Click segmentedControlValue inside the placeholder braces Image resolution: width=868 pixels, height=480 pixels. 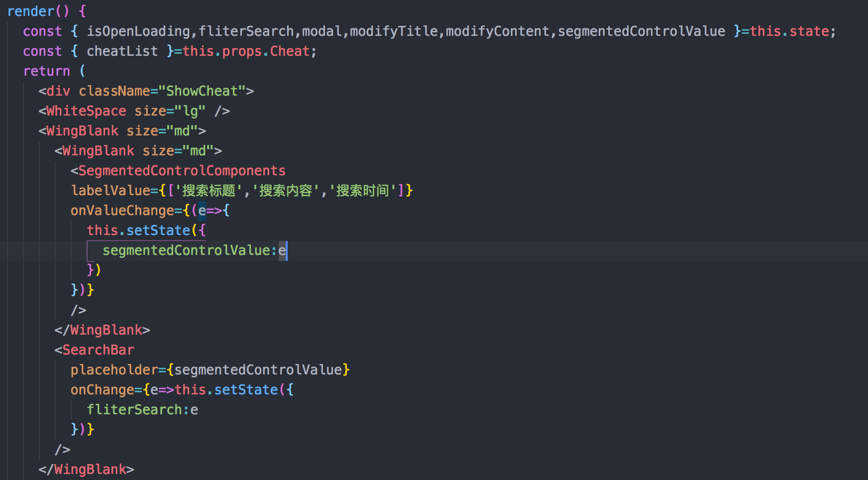(x=258, y=369)
